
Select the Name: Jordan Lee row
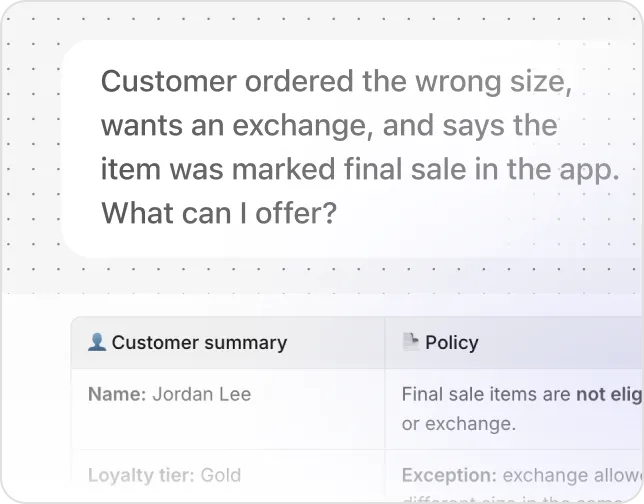pyautogui.click(x=228, y=409)
